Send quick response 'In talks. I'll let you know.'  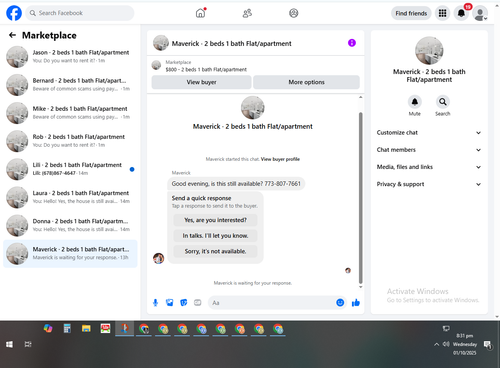click(215, 236)
